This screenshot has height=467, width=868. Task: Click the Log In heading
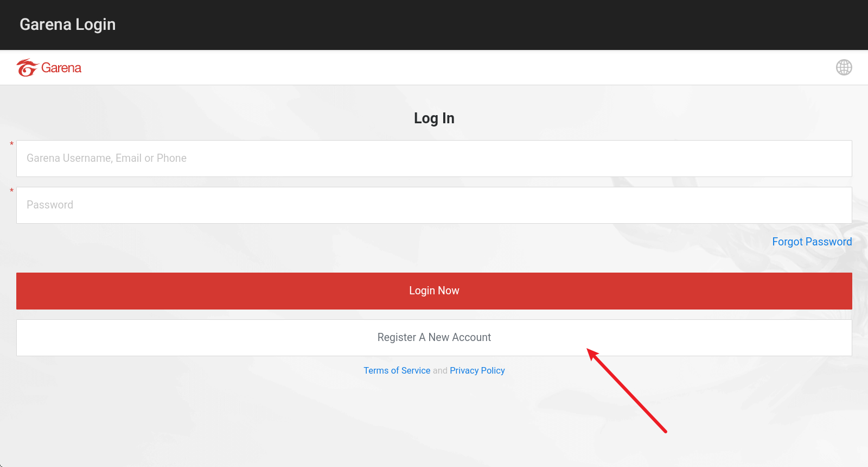434,118
